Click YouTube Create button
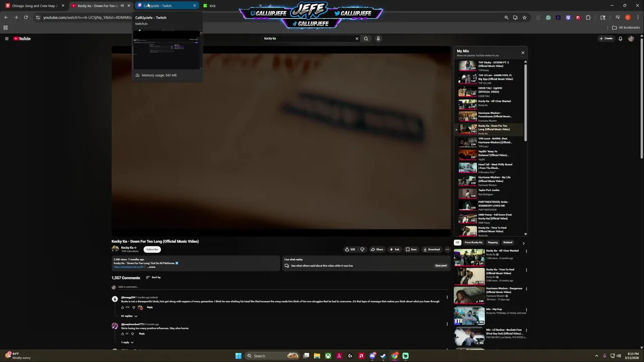644x362 pixels. pos(606,39)
